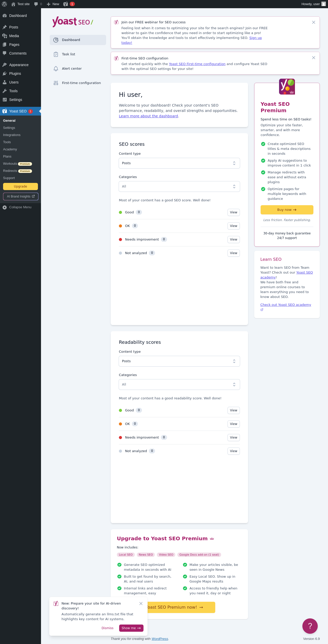This screenshot has width=328, height=644.
Task: Click the Dashboard pie chart icon
Action: [x=56, y=40]
